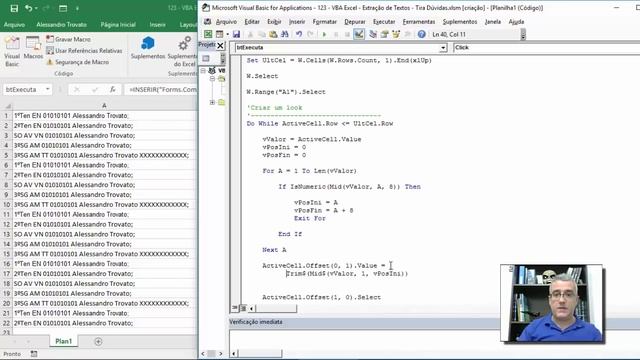Switch to Excel Inserir ribbon tab
Image resolution: width=640 pixels, height=360 pixels.
point(157,25)
